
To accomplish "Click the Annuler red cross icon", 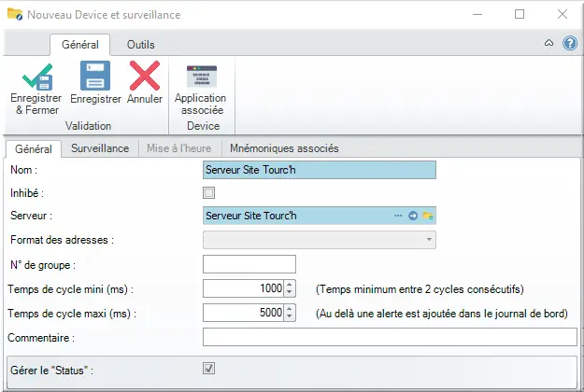I will point(145,76).
